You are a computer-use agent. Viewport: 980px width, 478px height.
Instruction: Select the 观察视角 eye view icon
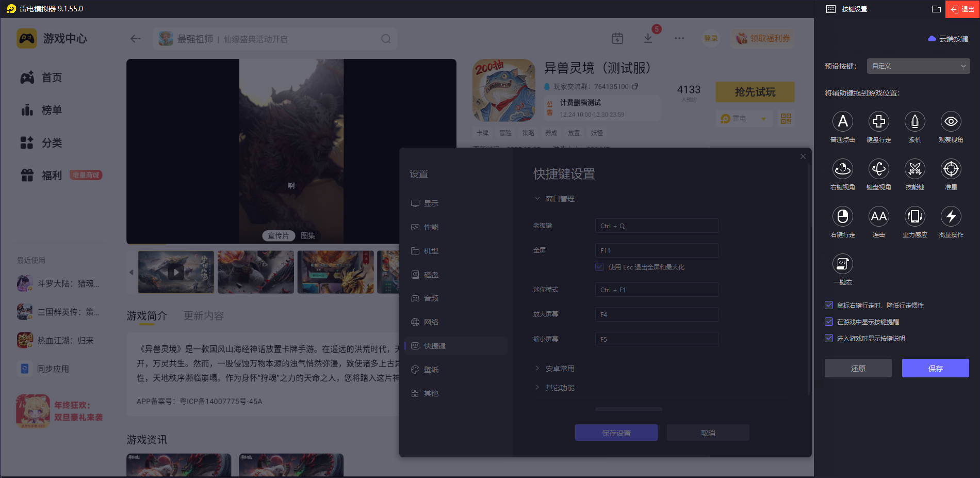pos(951,121)
